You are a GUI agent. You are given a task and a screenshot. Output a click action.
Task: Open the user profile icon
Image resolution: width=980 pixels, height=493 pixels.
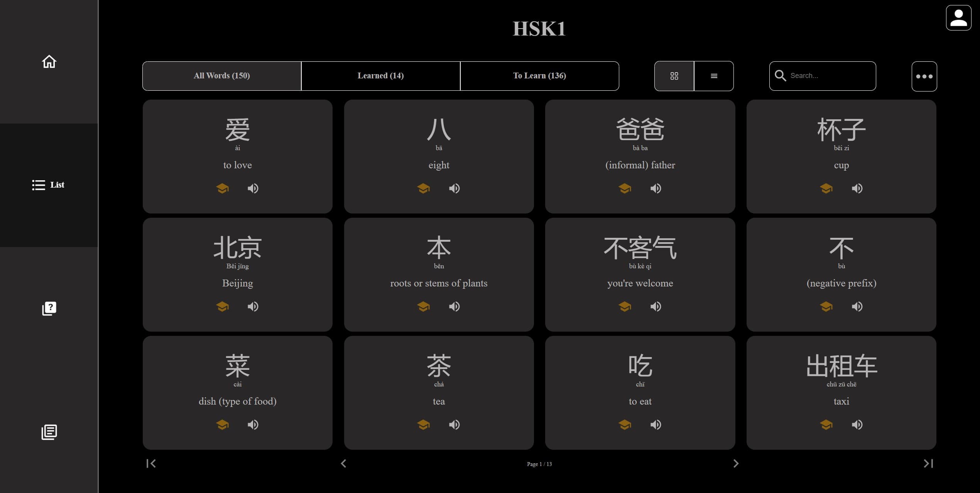(x=958, y=18)
